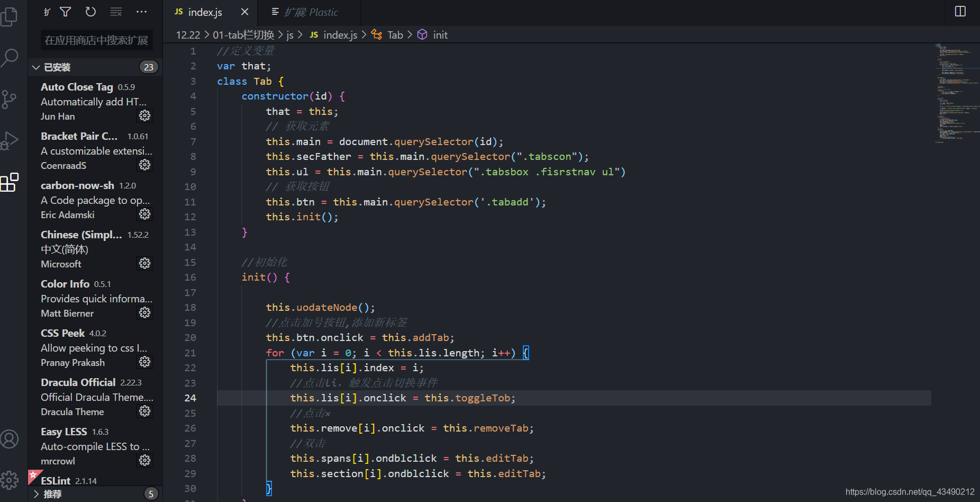
Task: Click 'this.toggleTob' in line 24
Action: point(467,398)
